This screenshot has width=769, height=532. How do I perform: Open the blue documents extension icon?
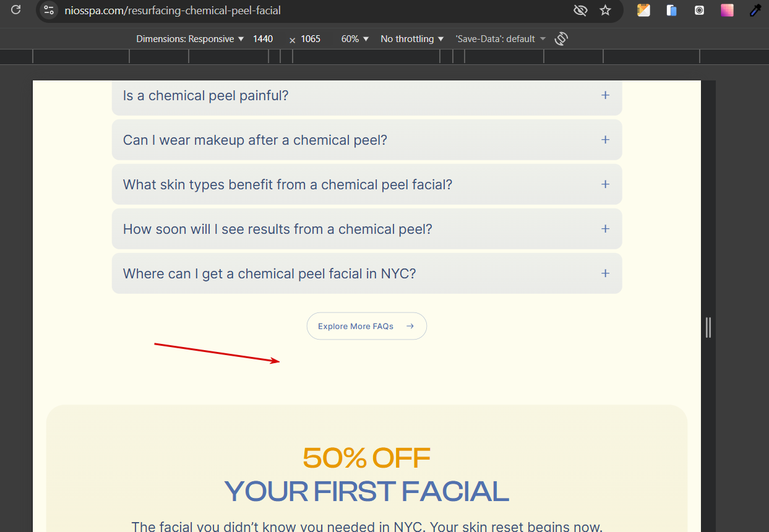click(671, 10)
